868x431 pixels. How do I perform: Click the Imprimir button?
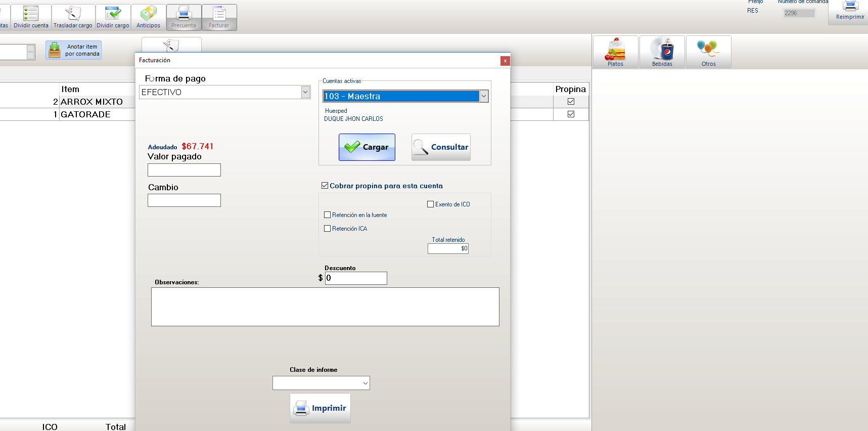coord(320,408)
